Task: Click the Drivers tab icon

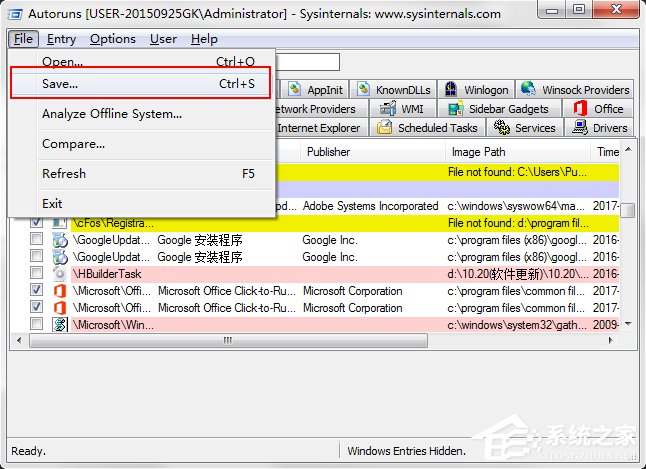Action: tap(580, 128)
